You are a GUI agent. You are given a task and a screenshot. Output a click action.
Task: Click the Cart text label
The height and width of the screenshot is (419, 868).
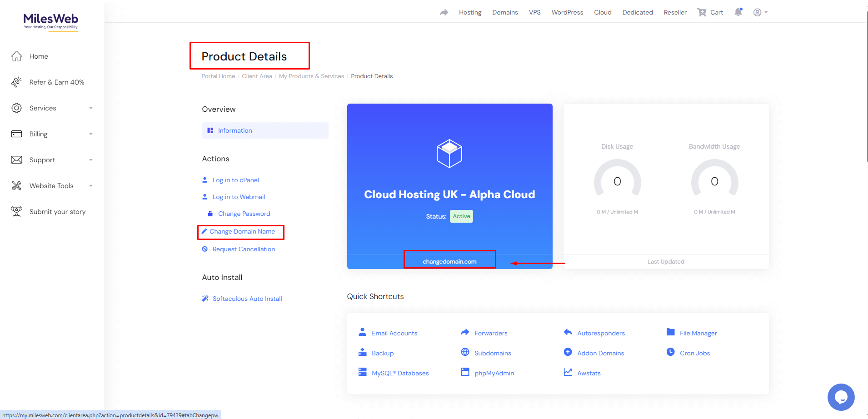(x=717, y=12)
